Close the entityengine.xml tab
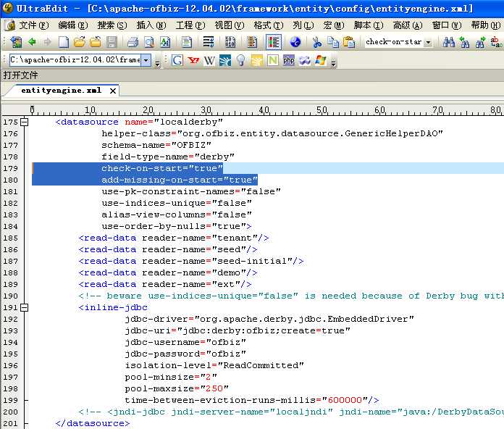The image size is (504, 429). (113, 91)
